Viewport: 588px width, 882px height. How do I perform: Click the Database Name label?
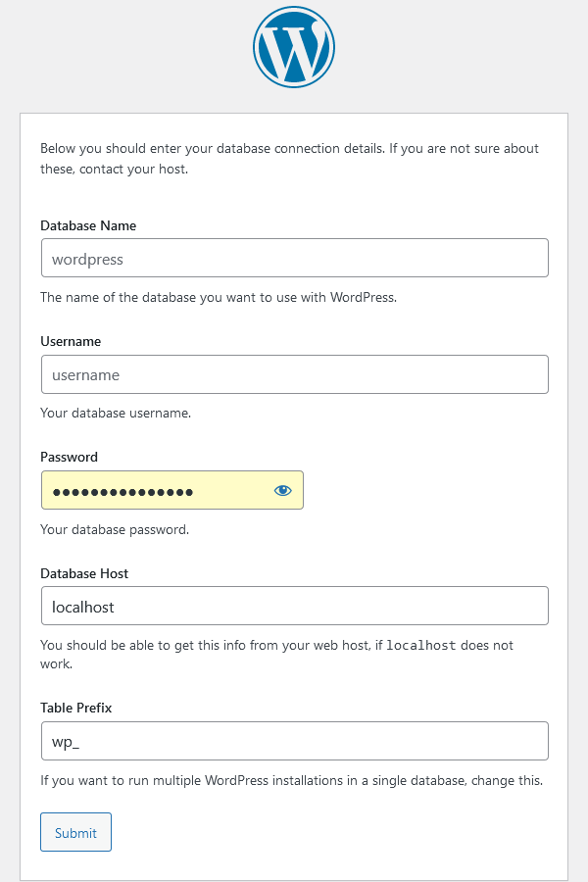88,225
